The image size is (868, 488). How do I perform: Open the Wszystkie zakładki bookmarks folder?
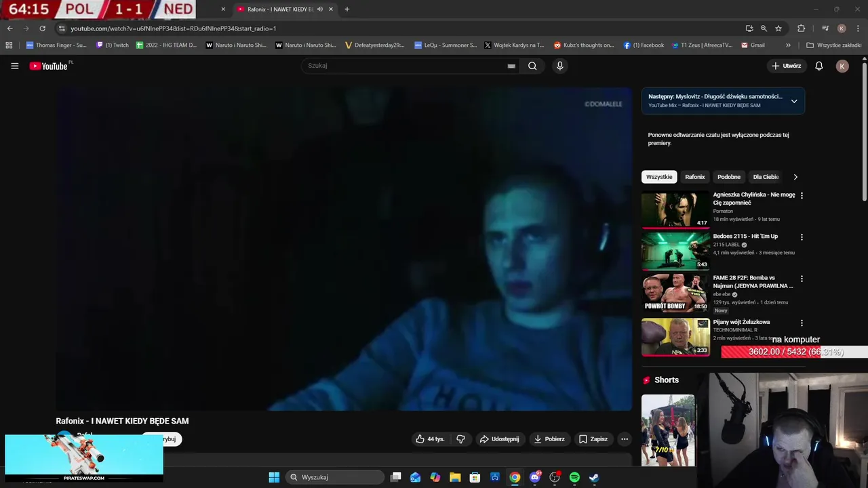(833, 45)
